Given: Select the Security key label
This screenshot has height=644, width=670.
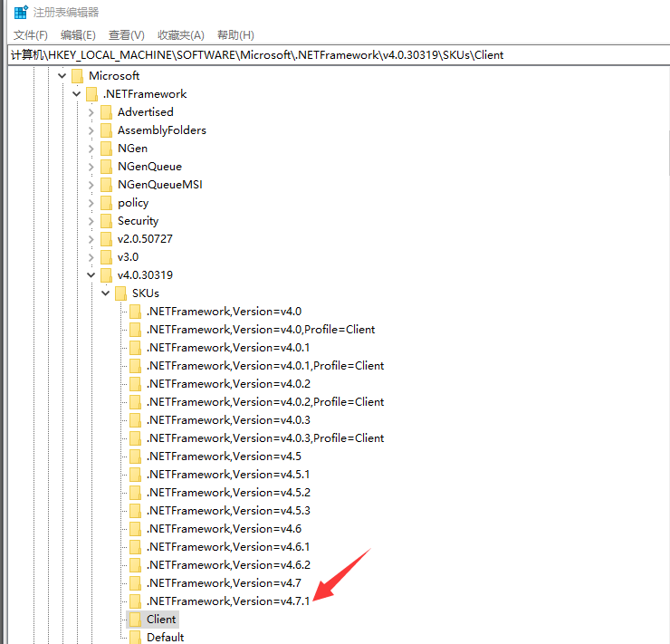Looking at the screenshot, I should tap(138, 221).
